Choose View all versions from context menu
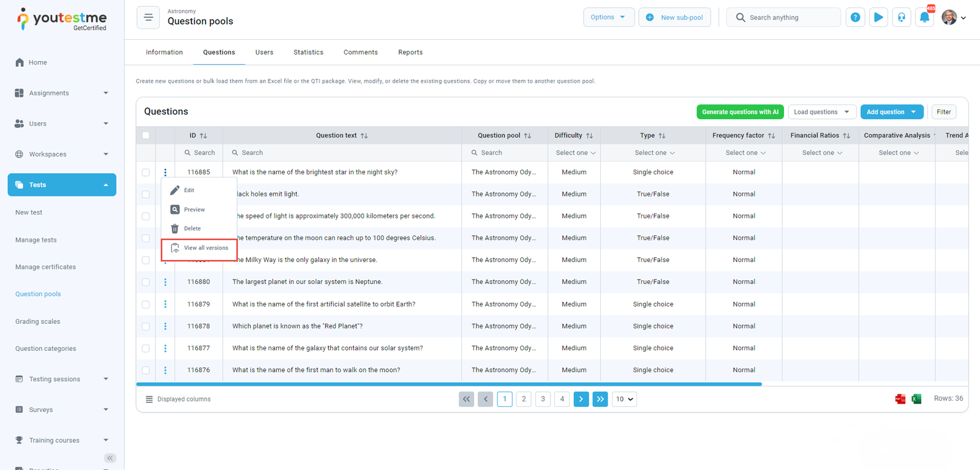The width and height of the screenshot is (980, 470). (206, 248)
